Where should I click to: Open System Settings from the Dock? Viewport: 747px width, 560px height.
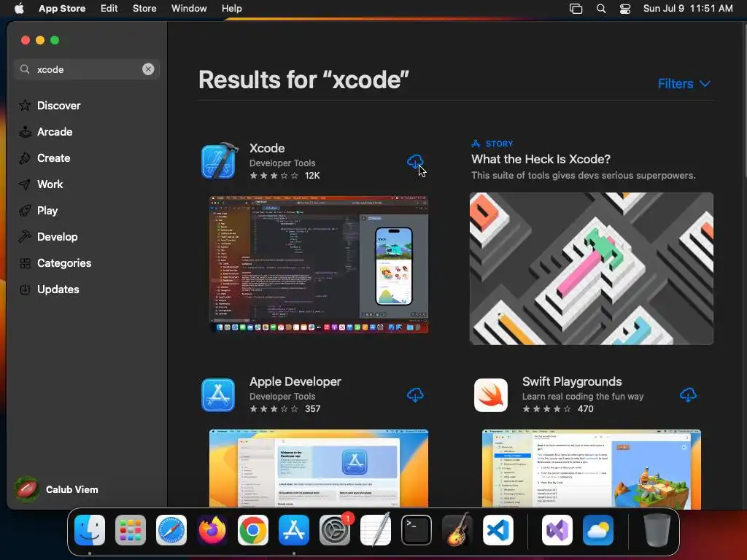click(x=335, y=530)
